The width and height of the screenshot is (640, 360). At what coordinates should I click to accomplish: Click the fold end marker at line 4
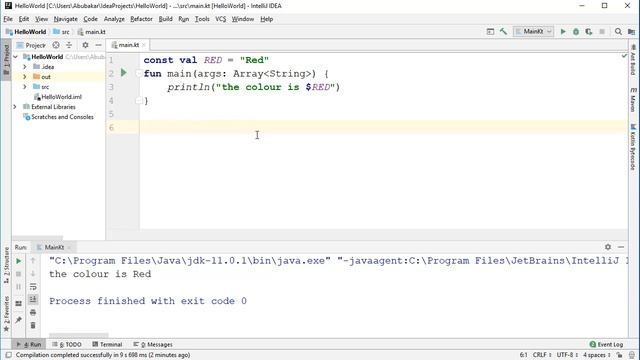pyautogui.click(x=138, y=100)
